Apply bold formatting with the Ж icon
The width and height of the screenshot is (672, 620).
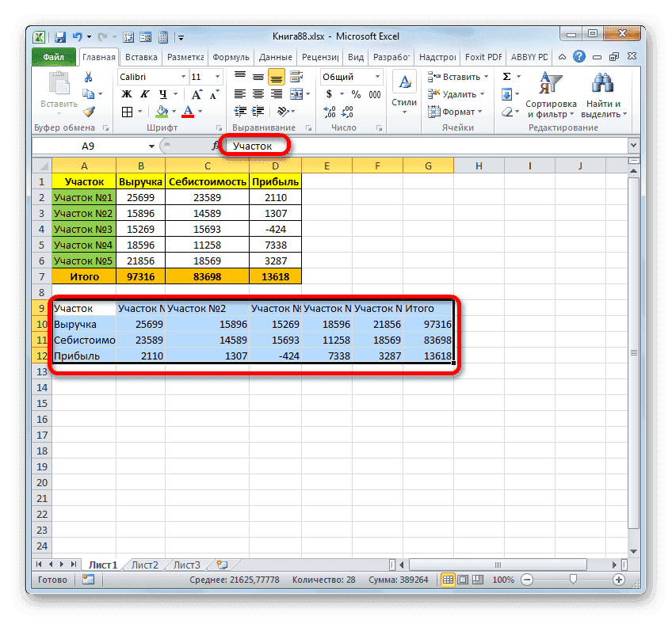[x=127, y=93]
